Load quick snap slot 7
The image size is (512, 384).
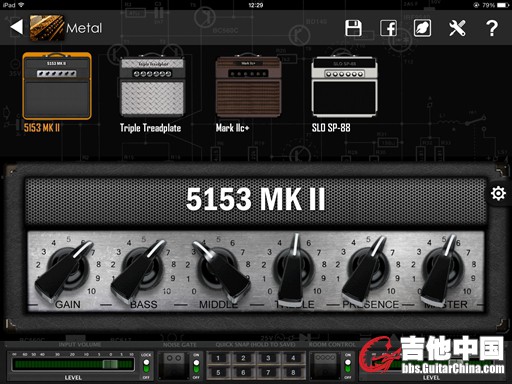[x=268, y=372]
